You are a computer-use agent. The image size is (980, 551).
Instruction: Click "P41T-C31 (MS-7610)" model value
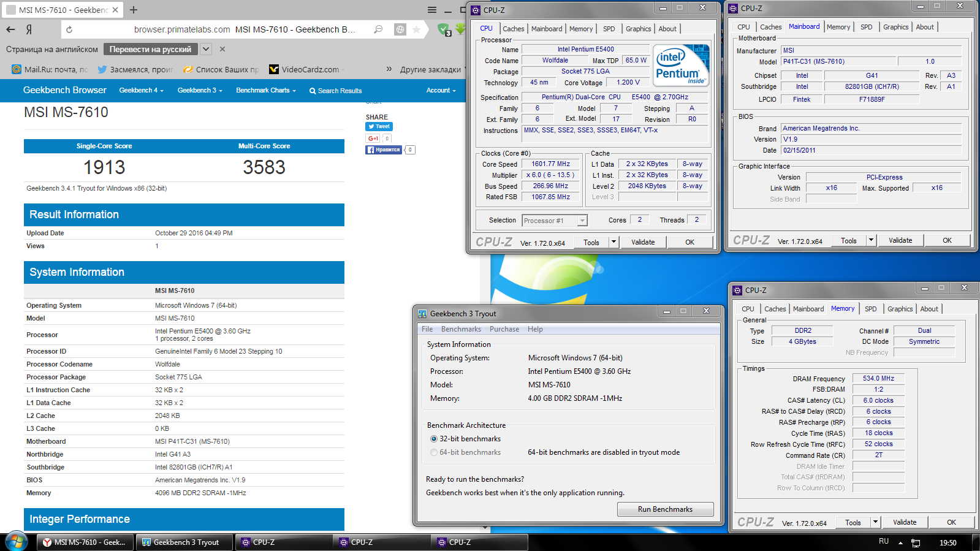point(838,62)
